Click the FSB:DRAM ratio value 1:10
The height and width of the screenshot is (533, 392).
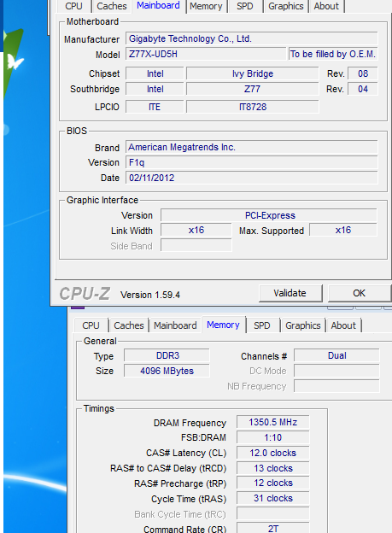coord(273,437)
